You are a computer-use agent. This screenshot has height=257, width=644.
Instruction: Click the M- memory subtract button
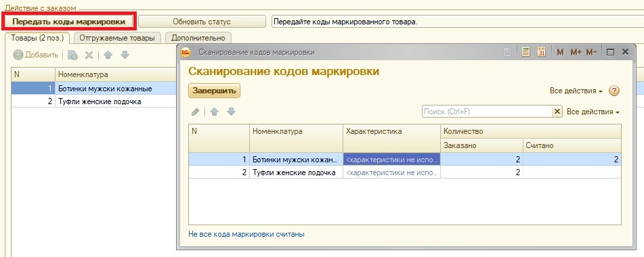(x=591, y=53)
